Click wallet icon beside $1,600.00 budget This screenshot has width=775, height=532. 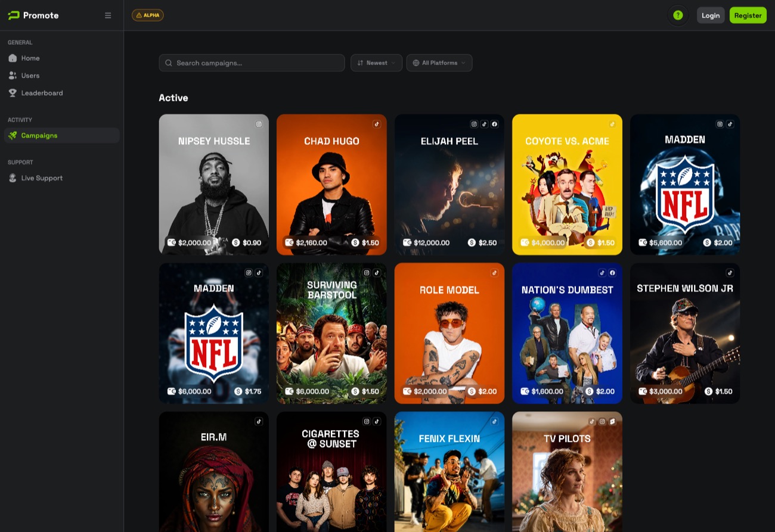coord(525,391)
